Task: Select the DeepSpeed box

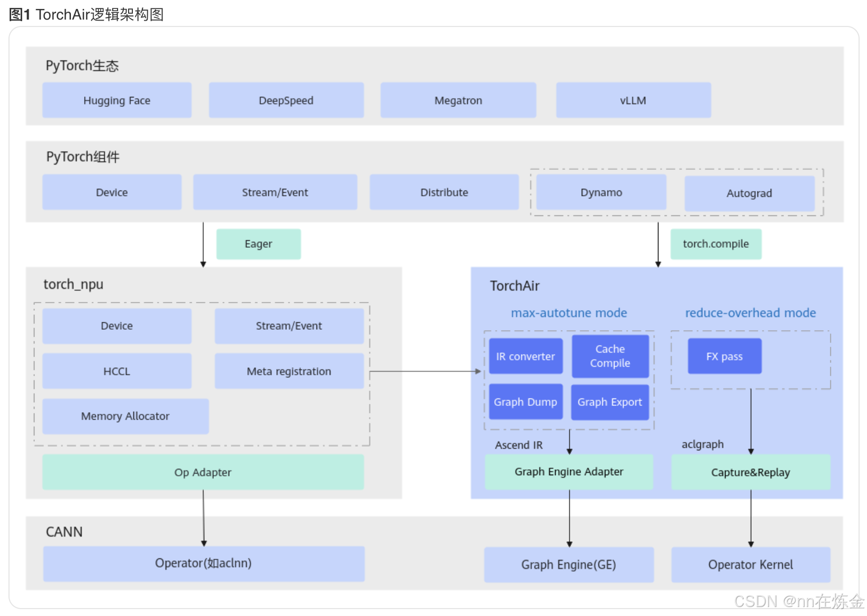Action: 286,100
